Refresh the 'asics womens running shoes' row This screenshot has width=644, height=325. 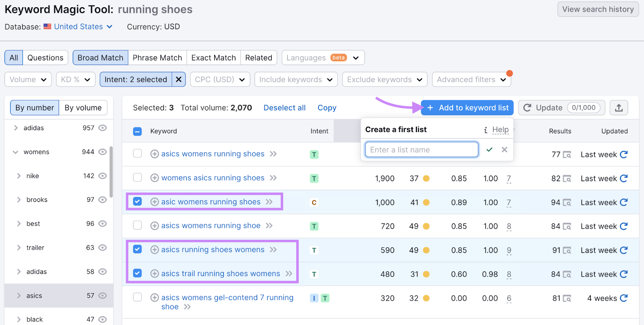[x=624, y=154]
